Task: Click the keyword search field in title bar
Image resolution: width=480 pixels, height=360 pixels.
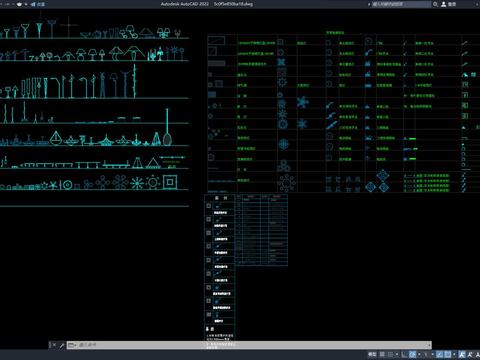Action: point(402,4)
